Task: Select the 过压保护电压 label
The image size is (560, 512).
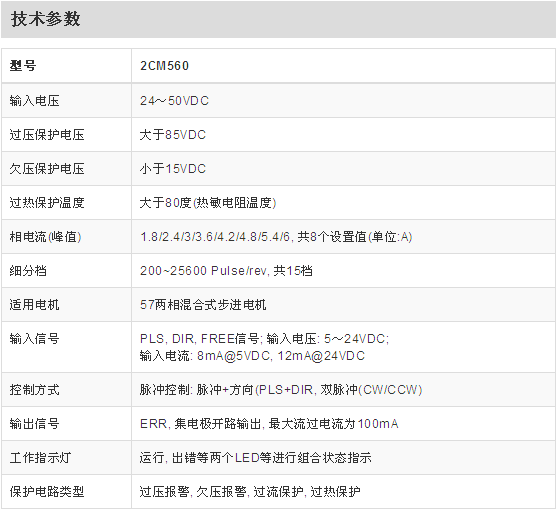Action: point(47,135)
